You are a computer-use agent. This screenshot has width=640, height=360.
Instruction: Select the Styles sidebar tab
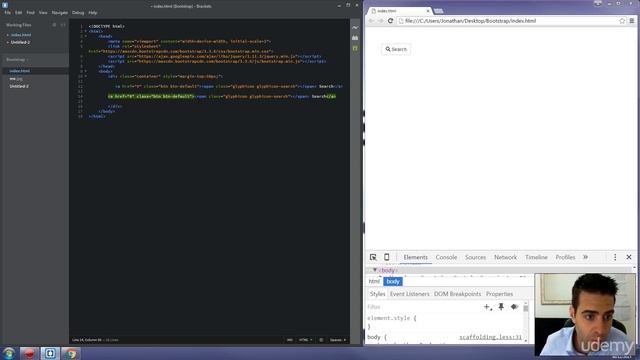click(x=377, y=294)
